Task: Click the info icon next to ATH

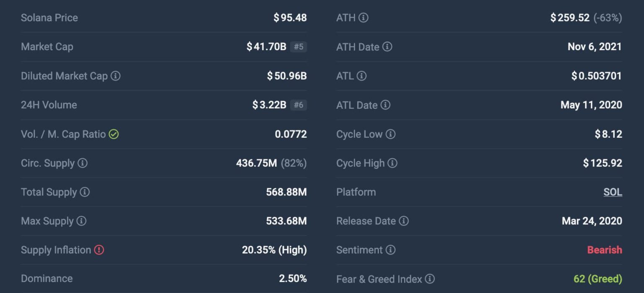Action: (364, 18)
